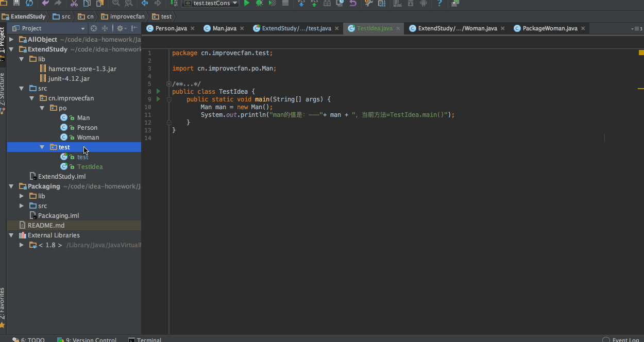Select README.md in the project tree
This screenshot has height=342, width=644.
coord(46,226)
